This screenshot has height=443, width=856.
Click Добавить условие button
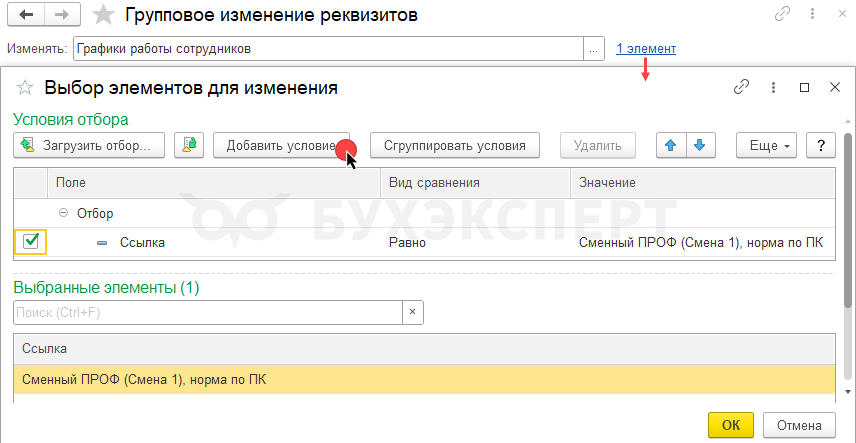point(281,146)
